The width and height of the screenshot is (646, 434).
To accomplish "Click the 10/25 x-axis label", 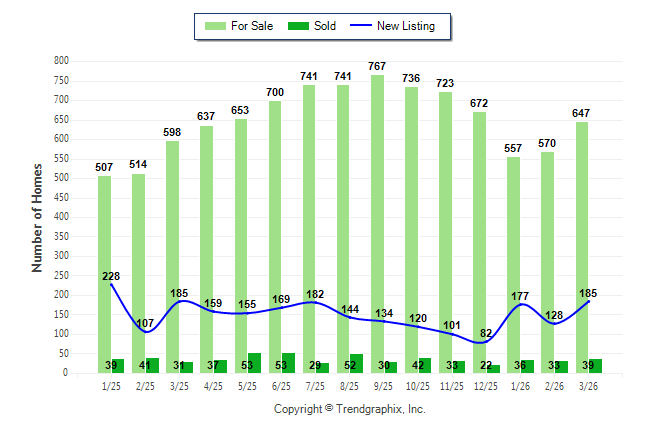I will 417,386.
